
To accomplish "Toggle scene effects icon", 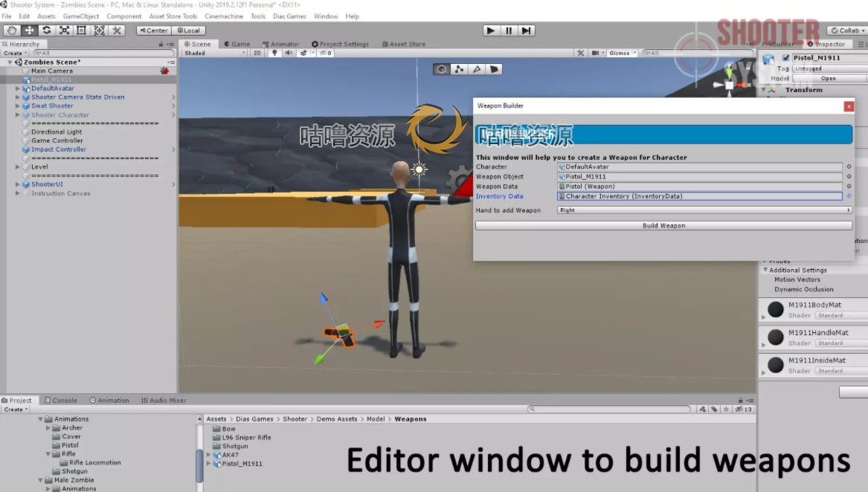I will [303, 53].
